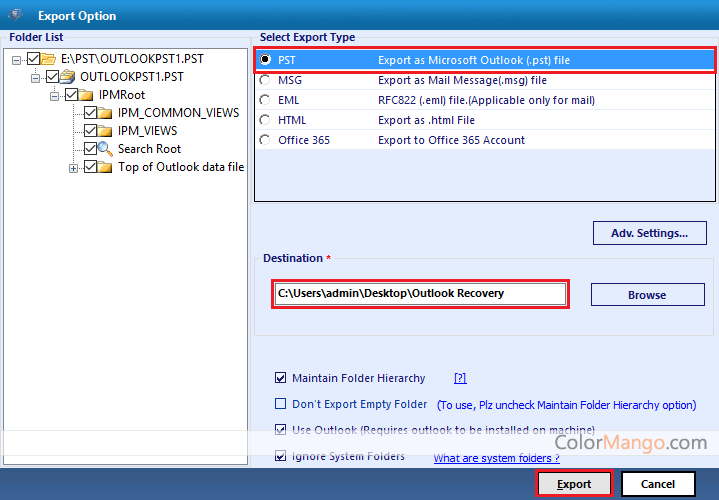This screenshot has width=719, height=500.
Task: Uncheck the IPM_COMMON_VIEWS checkbox
Action: coord(90,113)
